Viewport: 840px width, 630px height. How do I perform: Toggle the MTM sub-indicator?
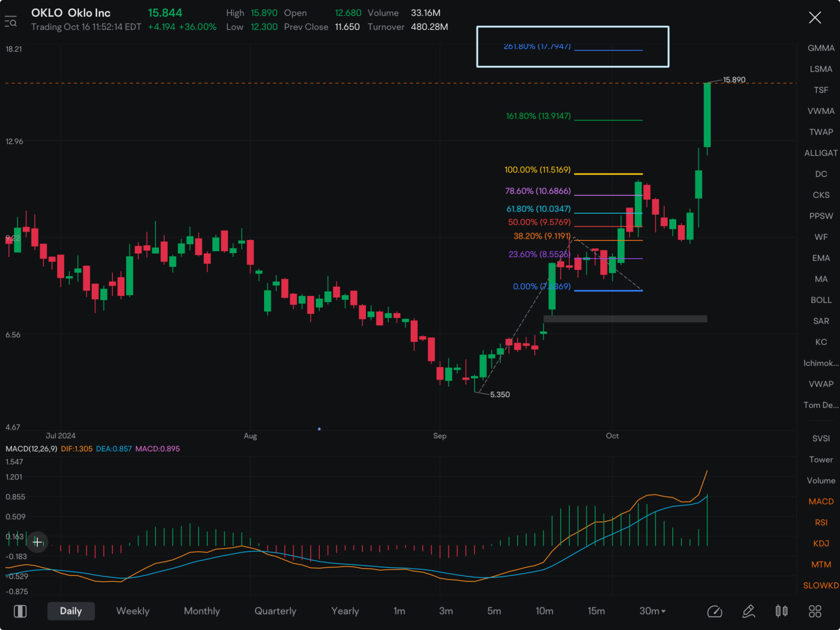pyautogui.click(x=821, y=564)
